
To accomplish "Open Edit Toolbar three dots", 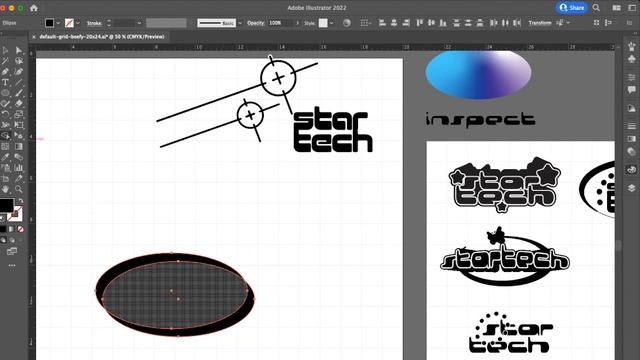I will 12,265.
